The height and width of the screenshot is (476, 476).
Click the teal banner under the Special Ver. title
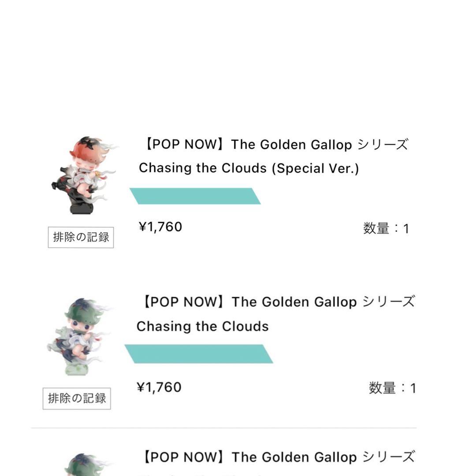point(196,196)
